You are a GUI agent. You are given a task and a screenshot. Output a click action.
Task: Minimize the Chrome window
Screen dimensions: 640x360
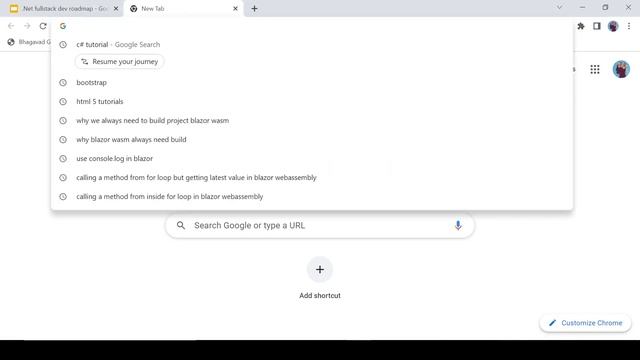pyautogui.click(x=582, y=7)
